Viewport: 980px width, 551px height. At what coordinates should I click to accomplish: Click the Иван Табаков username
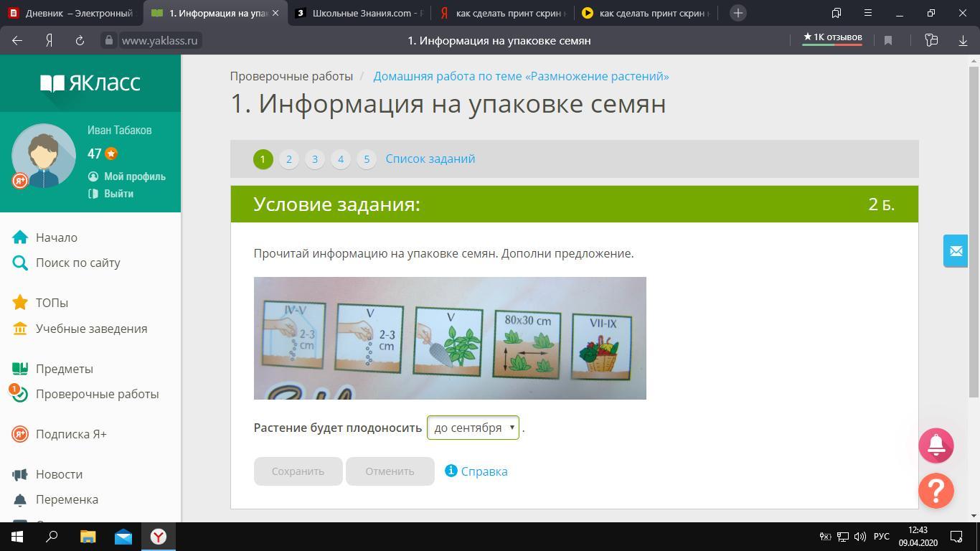click(x=120, y=130)
